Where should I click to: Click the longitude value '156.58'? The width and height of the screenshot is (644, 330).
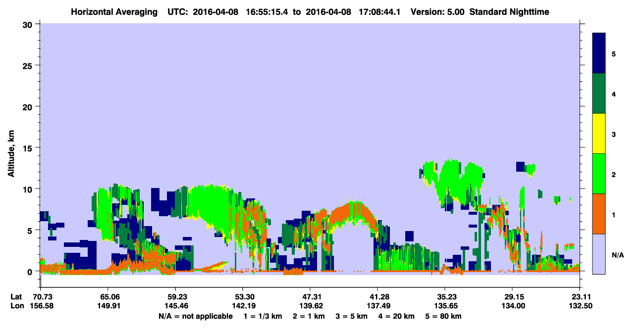[x=41, y=306]
